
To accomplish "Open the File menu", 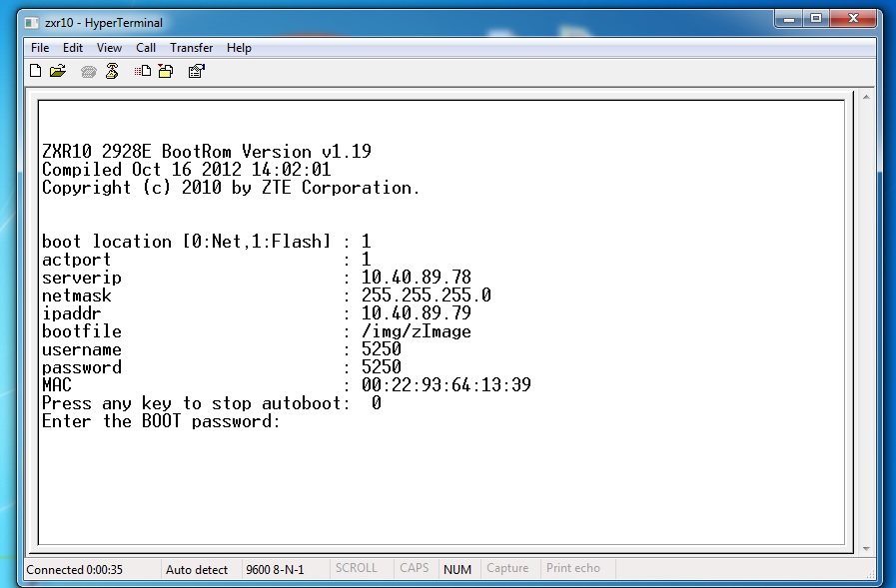I will 40,48.
